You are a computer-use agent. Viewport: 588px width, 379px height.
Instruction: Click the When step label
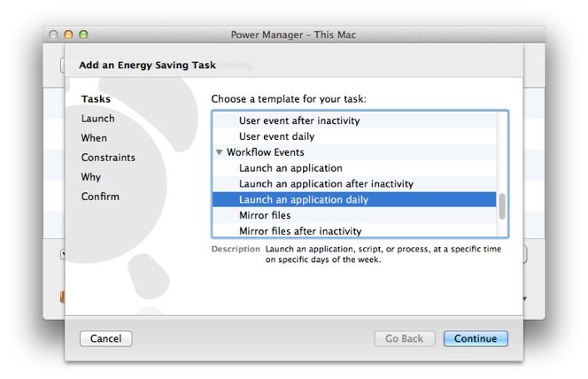94,138
